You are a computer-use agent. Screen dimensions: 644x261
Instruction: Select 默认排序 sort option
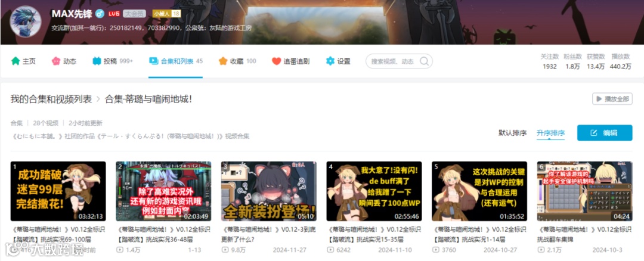coord(513,133)
